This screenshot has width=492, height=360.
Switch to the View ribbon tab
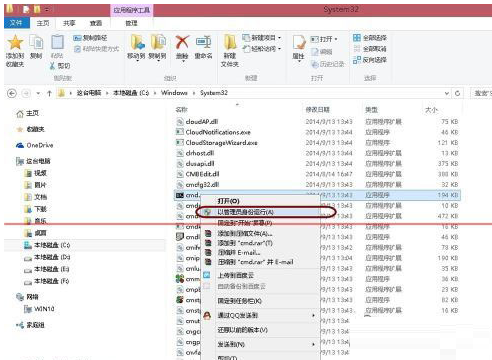96,23
